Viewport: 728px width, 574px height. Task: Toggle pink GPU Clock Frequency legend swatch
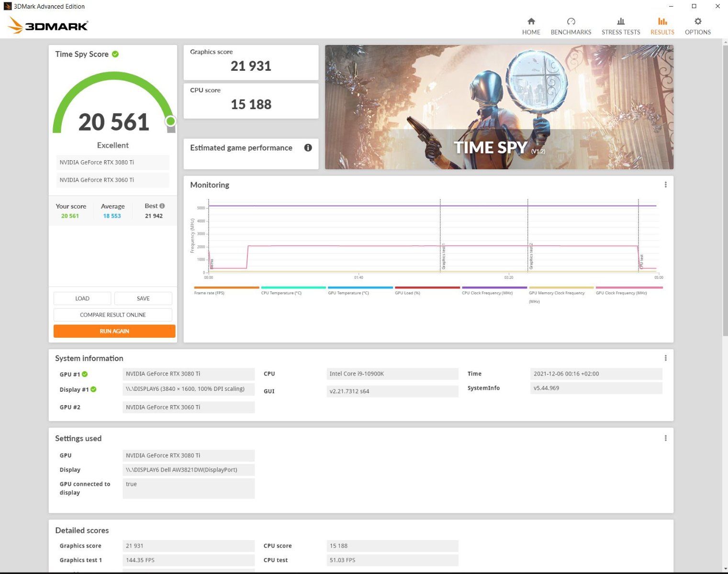click(x=629, y=287)
